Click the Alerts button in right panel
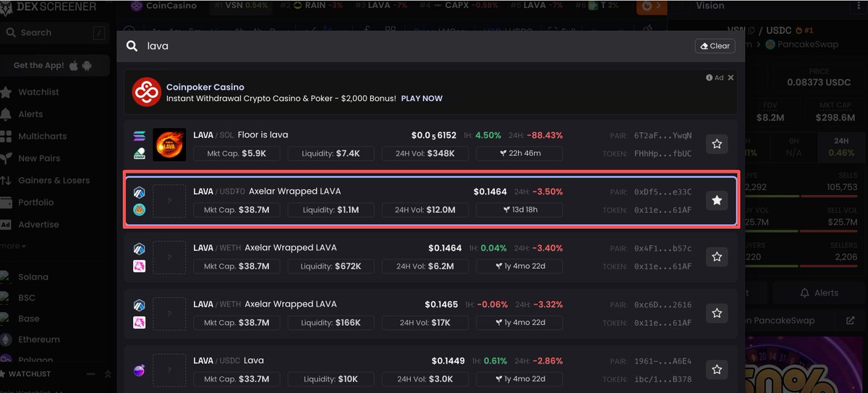The width and height of the screenshot is (868, 393). pos(819,293)
